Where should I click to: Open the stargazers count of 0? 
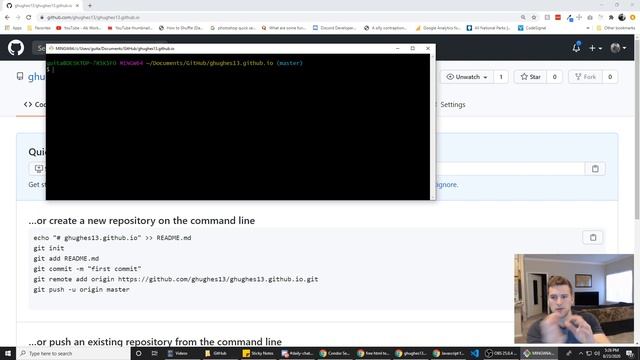click(554, 77)
